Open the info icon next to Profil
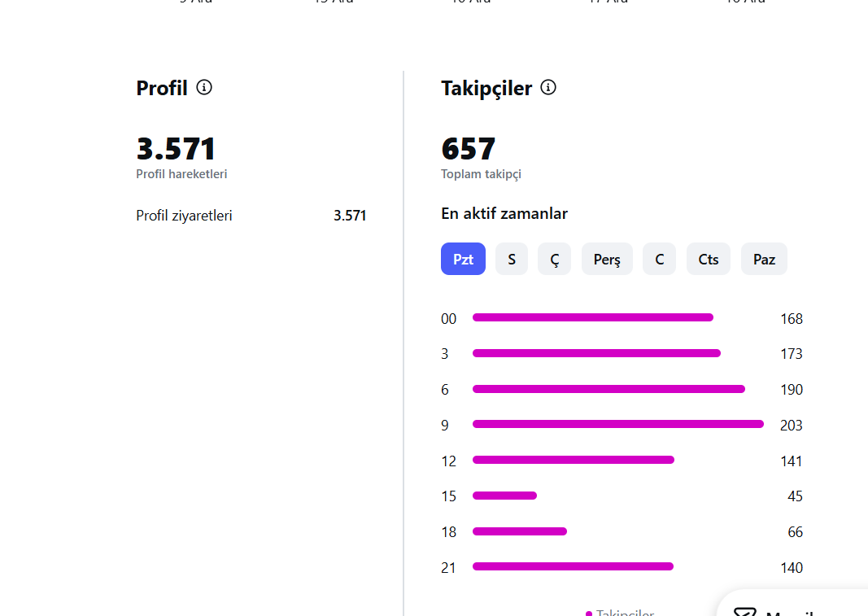 [204, 88]
